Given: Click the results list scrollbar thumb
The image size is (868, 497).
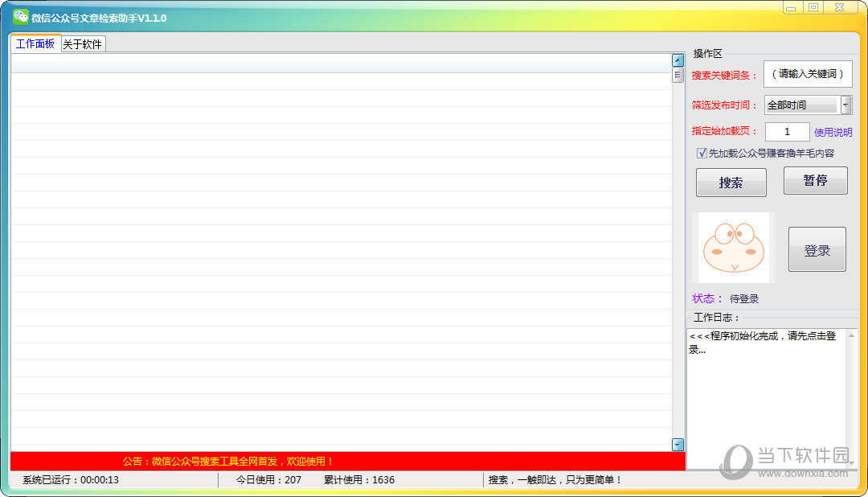Looking at the screenshot, I should [678, 75].
